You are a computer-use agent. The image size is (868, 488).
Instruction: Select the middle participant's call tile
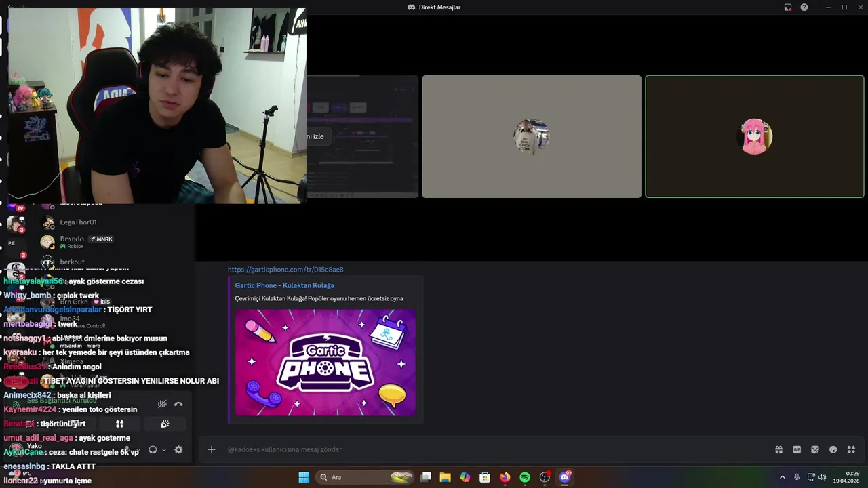(x=532, y=136)
